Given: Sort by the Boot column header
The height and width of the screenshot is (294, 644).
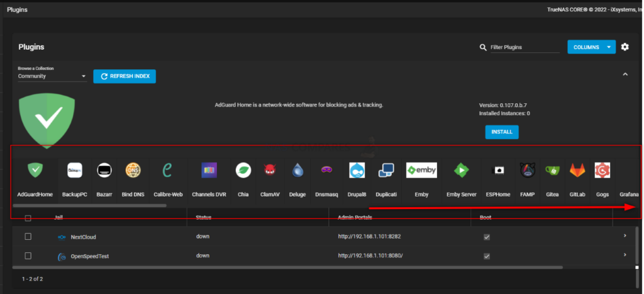Looking at the screenshot, I should click(x=486, y=217).
